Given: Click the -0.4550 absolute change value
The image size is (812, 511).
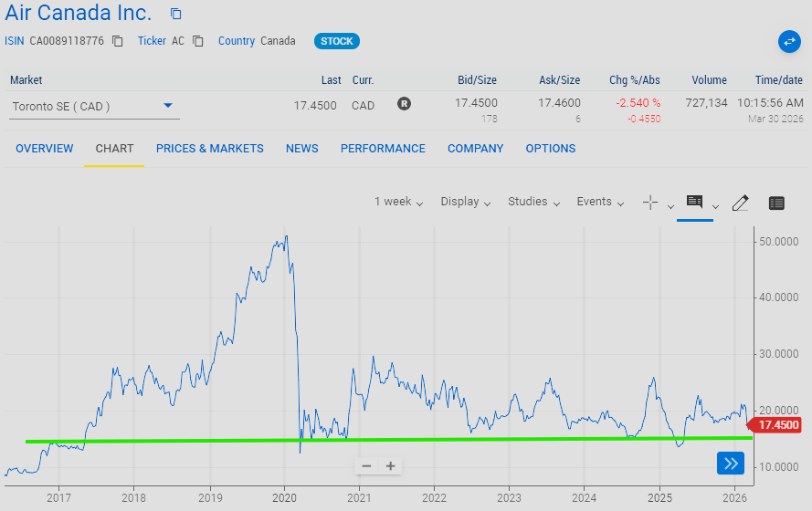Looking at the screenshot, I should [x=644, y=119].
